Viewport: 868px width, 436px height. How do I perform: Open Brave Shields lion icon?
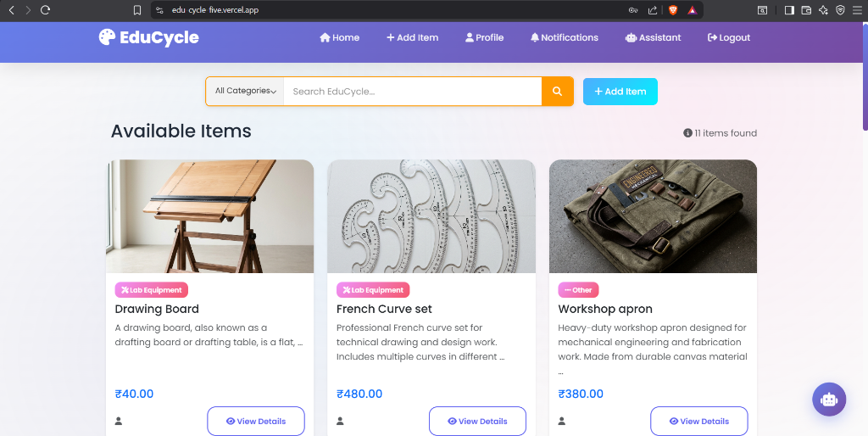672,10
